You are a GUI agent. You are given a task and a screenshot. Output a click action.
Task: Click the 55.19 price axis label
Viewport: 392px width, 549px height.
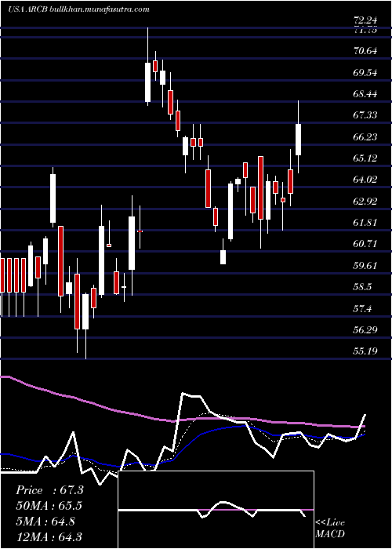click(365, 351)
